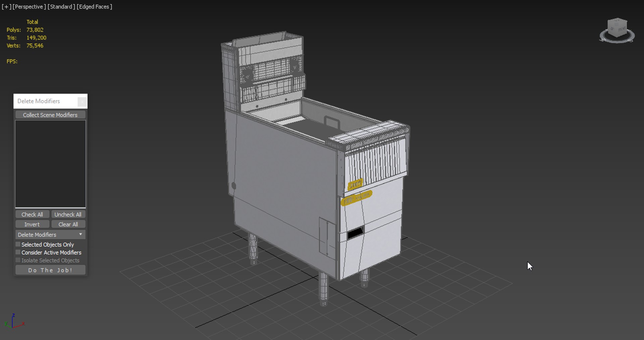Click the Polys count 73,802
644x340 pixels.
[x=35, y=30]
